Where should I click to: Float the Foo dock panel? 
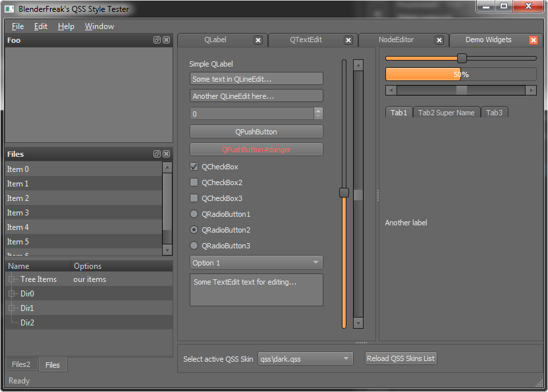(x=157, y=40)
